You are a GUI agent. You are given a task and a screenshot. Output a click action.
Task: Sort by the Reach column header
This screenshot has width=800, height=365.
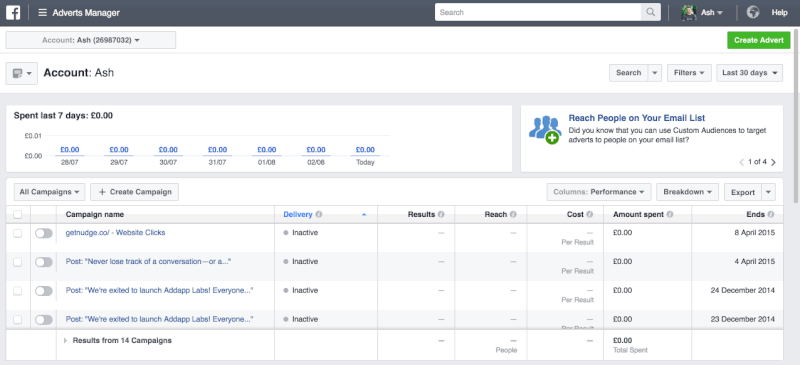point(496,215)
